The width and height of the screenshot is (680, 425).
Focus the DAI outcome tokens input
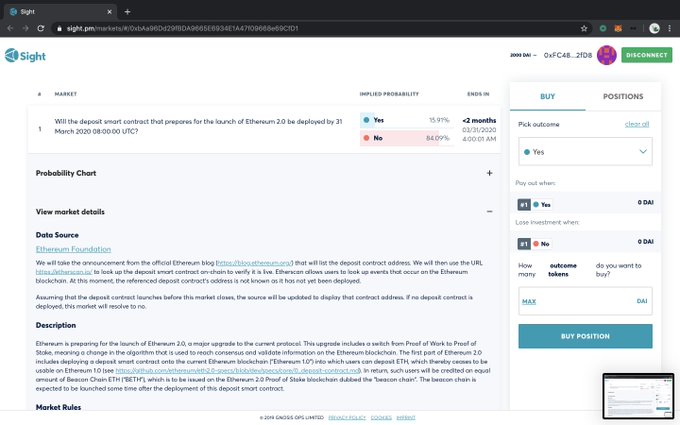click(x=585, y=301)
